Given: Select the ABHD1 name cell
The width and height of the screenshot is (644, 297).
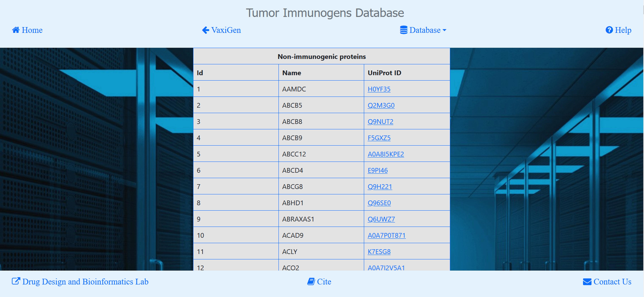Looking at the screenshot, I should point(321,202).
